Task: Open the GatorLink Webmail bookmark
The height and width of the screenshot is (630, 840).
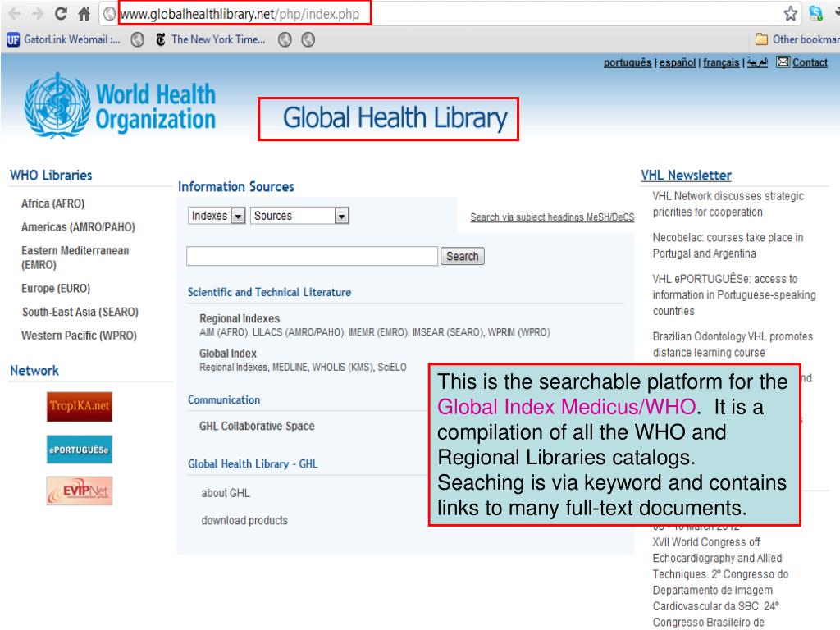Action: click(64, 39)
